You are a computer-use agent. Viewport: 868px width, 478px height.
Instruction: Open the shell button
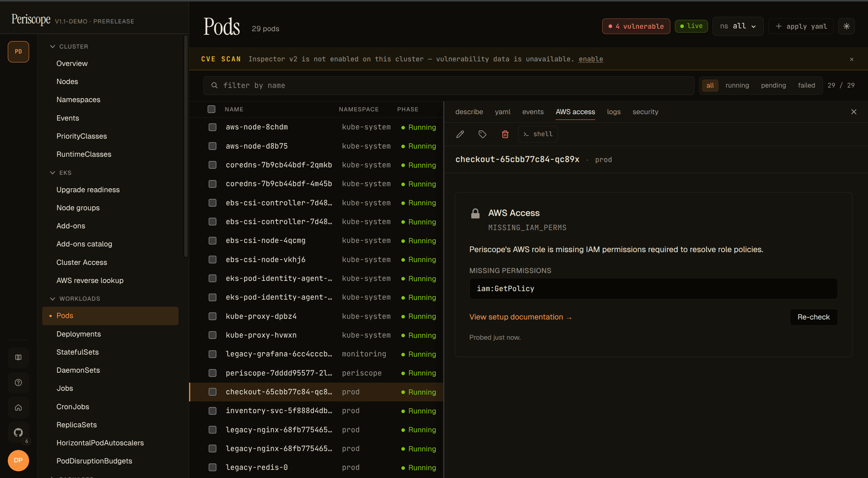pos(538,134)
